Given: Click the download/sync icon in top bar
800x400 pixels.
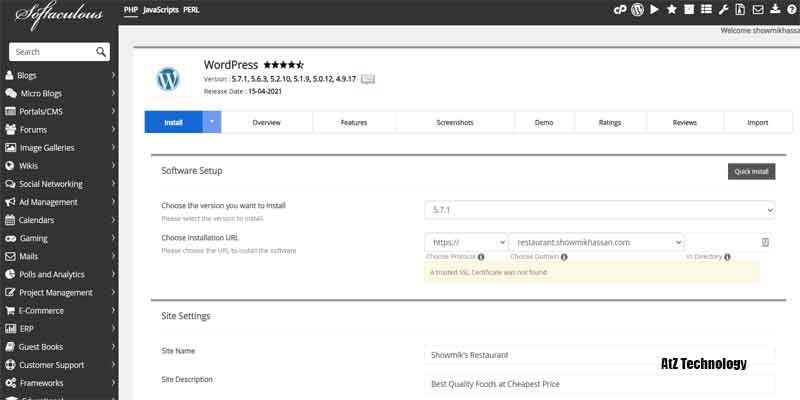Looking at the screenshot, I should [776, 9].
